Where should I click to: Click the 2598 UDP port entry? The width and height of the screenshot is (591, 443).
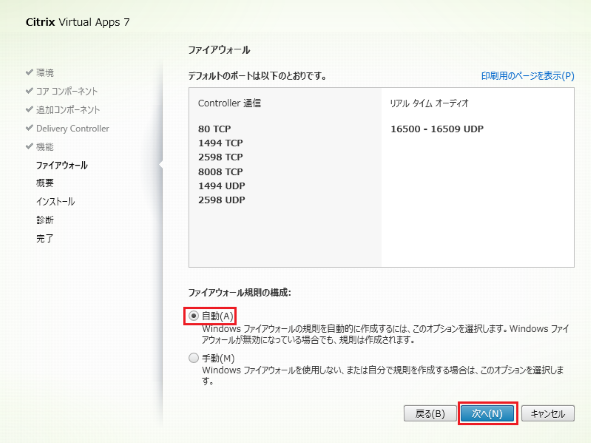pyautogui.click(x=222, y=200)
